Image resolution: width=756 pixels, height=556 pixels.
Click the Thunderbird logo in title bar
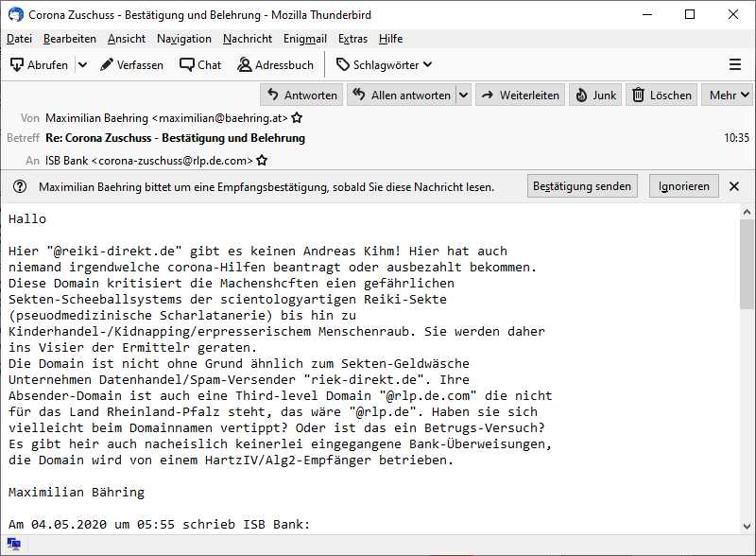coord(15,14)
